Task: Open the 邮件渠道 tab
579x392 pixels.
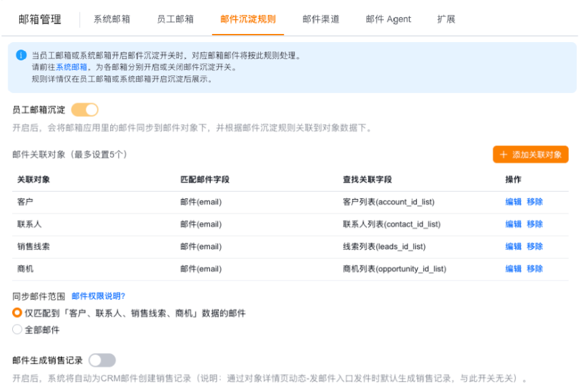Action: [321, 19]
